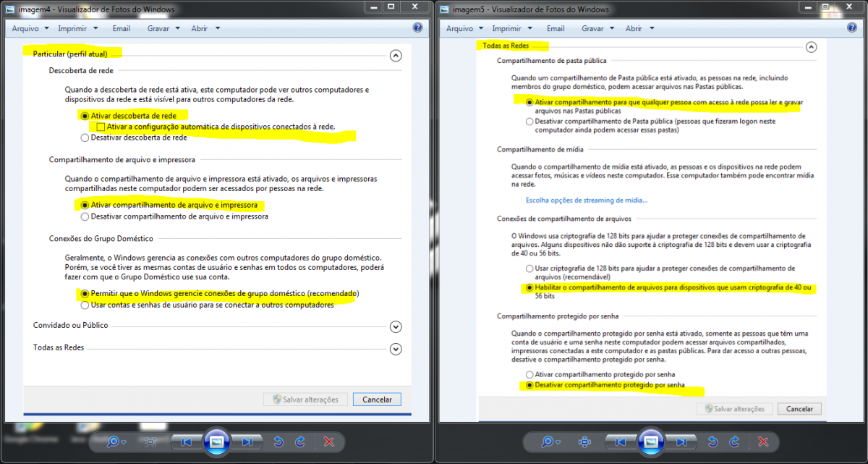Click Email in imagem4 window toolbar

point(122,28)
